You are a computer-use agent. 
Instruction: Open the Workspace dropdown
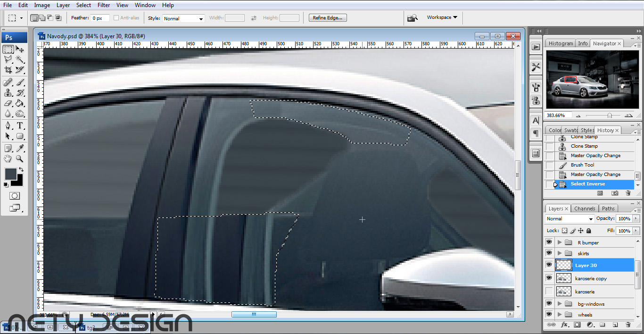[x=442, y=17]
